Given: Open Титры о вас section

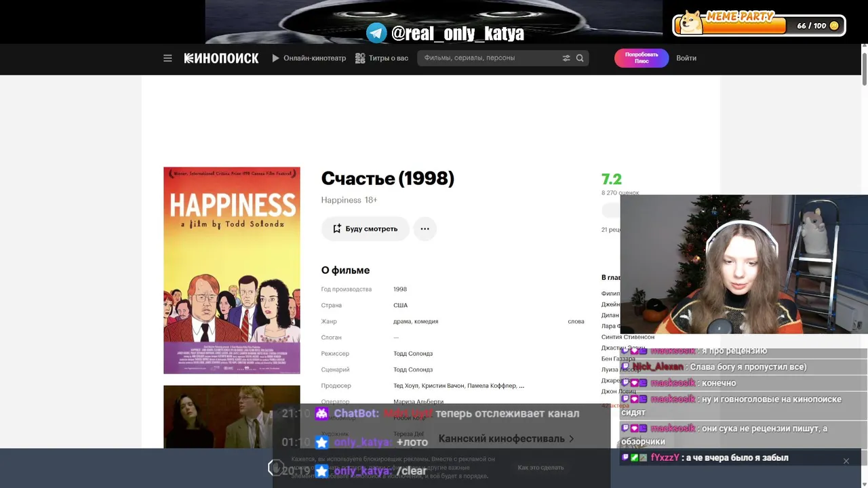Looking at the screenshot, I should 382,58.
